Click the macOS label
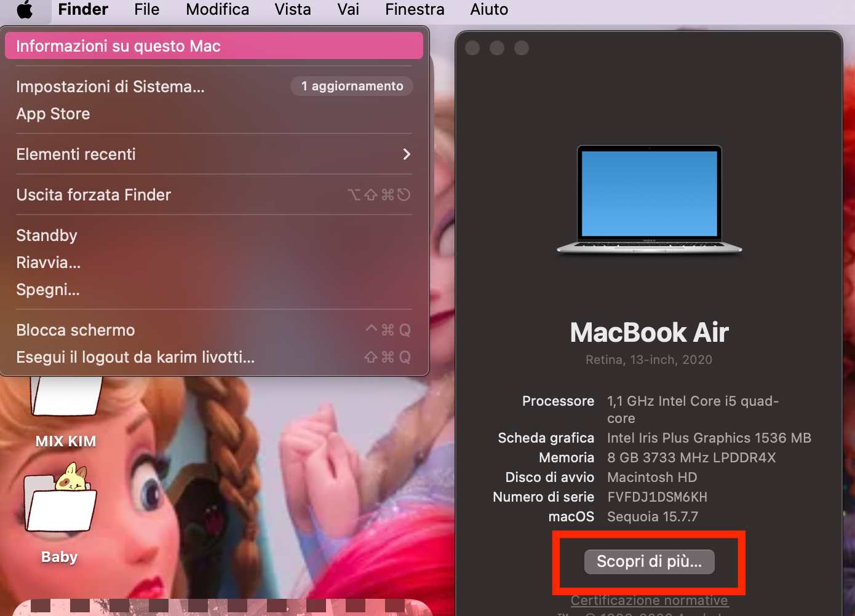Screen dimensions: 855x616 pyautogui.click(x=571, y=516)
